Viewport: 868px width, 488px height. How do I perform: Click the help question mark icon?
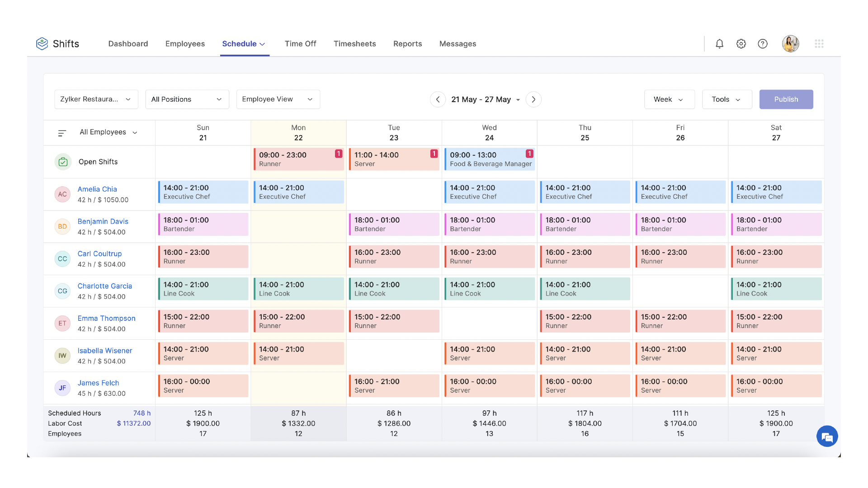pos(763,43)
